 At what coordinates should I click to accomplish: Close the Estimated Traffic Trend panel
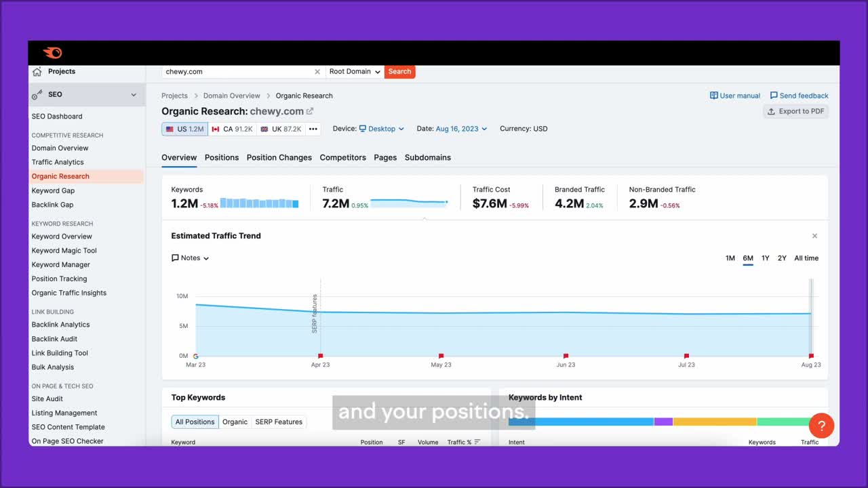coord(814,236)
